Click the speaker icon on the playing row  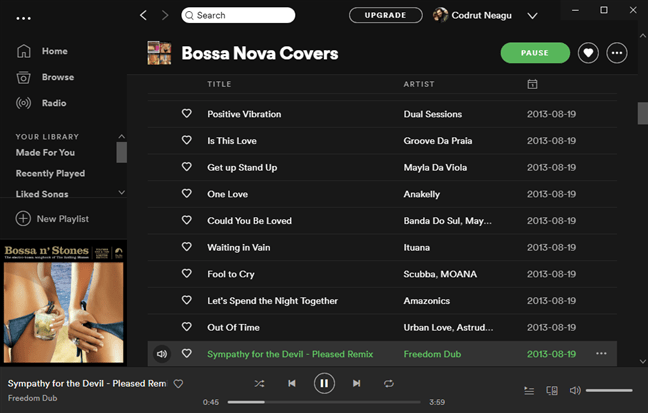point(162,354)
